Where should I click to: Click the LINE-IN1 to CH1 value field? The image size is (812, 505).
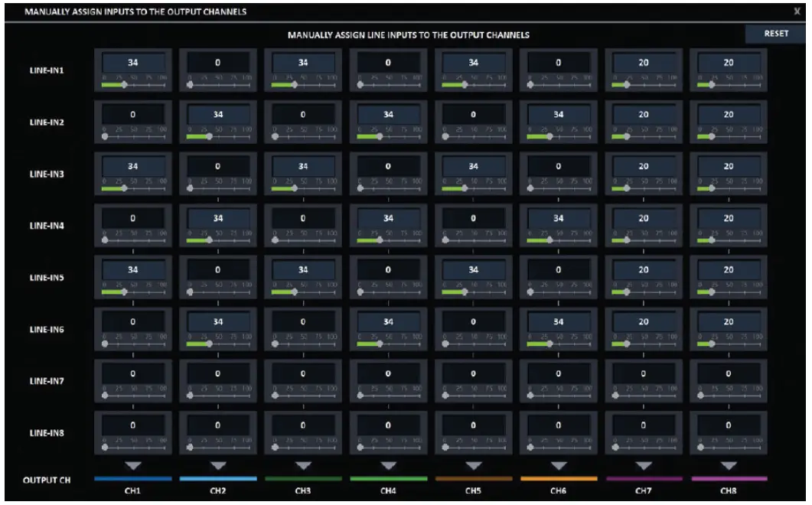pos(133,63)
